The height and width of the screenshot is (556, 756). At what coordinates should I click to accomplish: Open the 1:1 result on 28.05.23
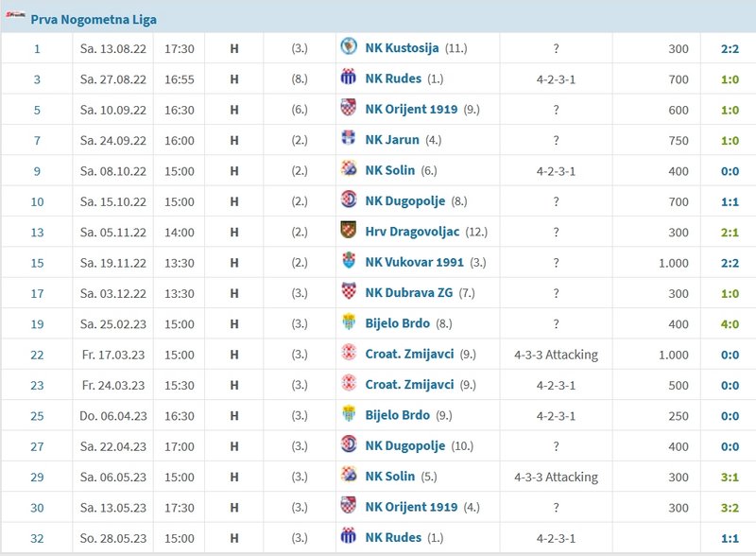[730, 538]
